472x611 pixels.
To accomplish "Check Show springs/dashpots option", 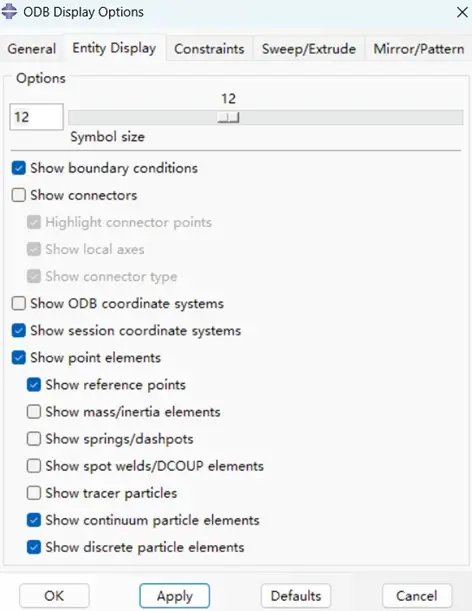I will [x=34, y=439].
